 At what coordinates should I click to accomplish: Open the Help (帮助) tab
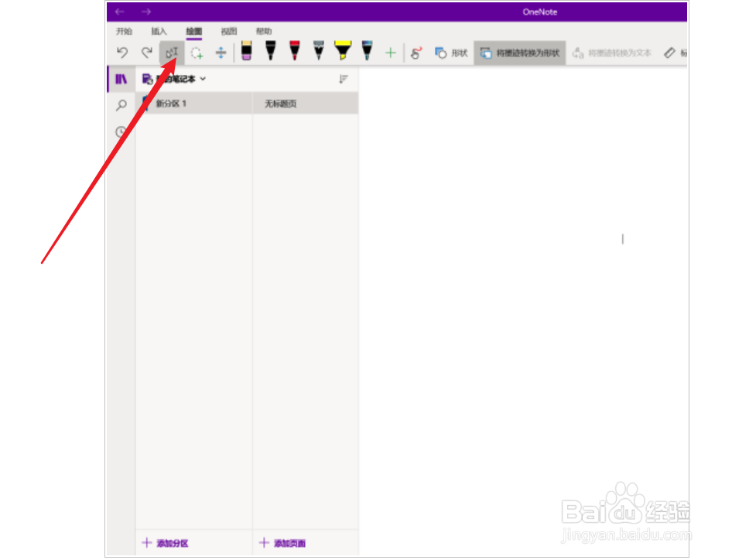tap(264, 31)
